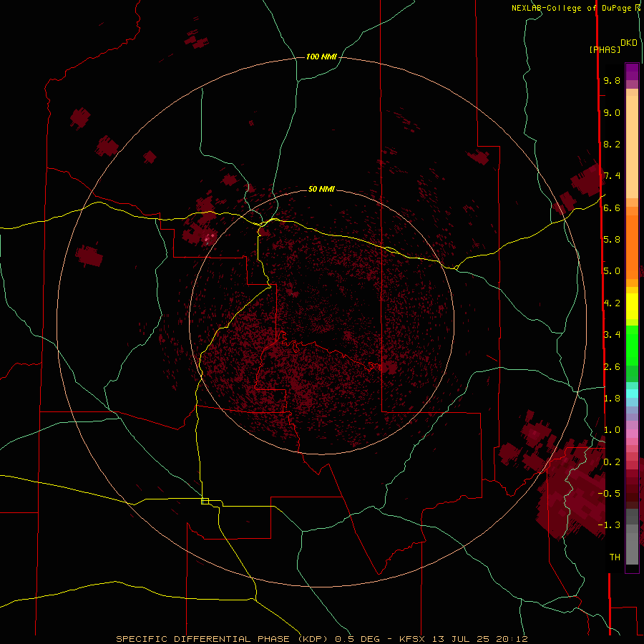
Task: Click the 9.0 value on the color scale
Action: tap(612, 112)
